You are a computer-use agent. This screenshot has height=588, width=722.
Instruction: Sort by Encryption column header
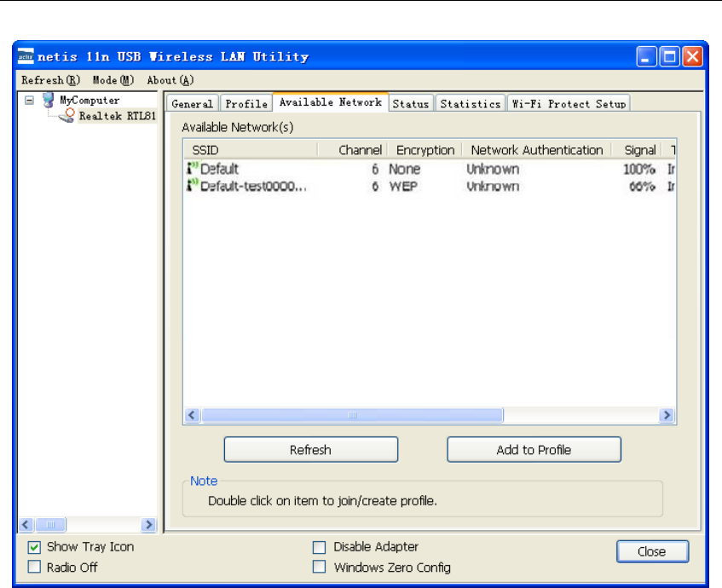pos(425,150)
